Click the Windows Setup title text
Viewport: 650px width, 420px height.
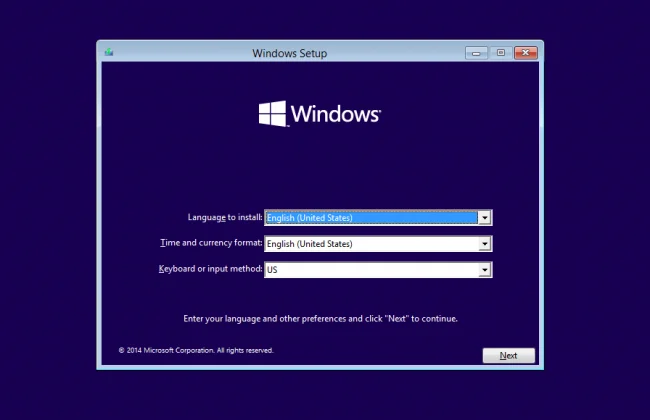(x=290, y=53)
